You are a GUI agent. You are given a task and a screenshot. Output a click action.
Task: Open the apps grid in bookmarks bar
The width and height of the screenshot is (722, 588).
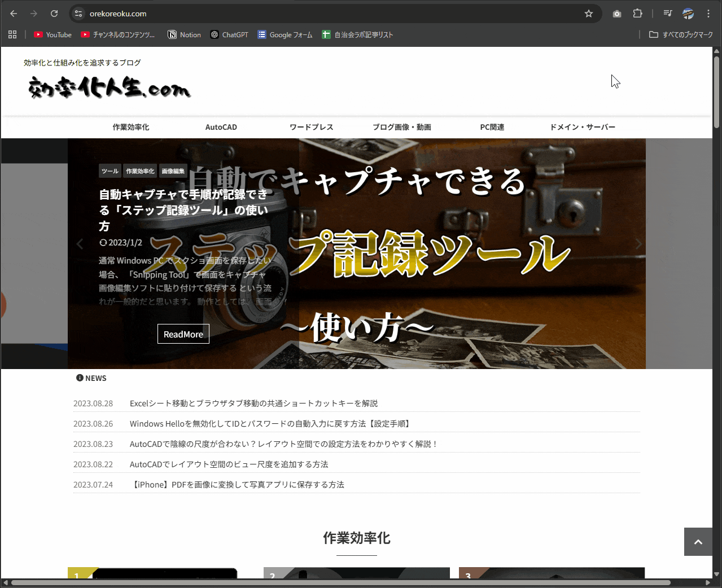click(12, 34)
